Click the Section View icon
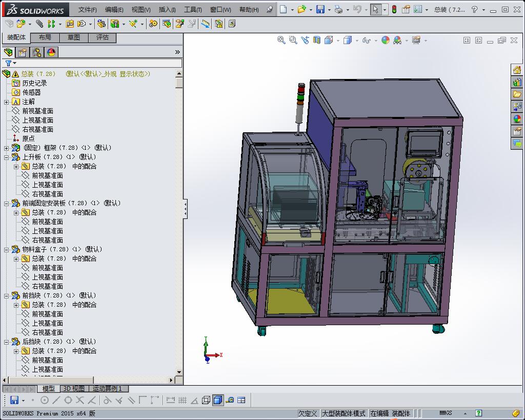The width and height of the screenshot is (525, 420). (317, 40)
